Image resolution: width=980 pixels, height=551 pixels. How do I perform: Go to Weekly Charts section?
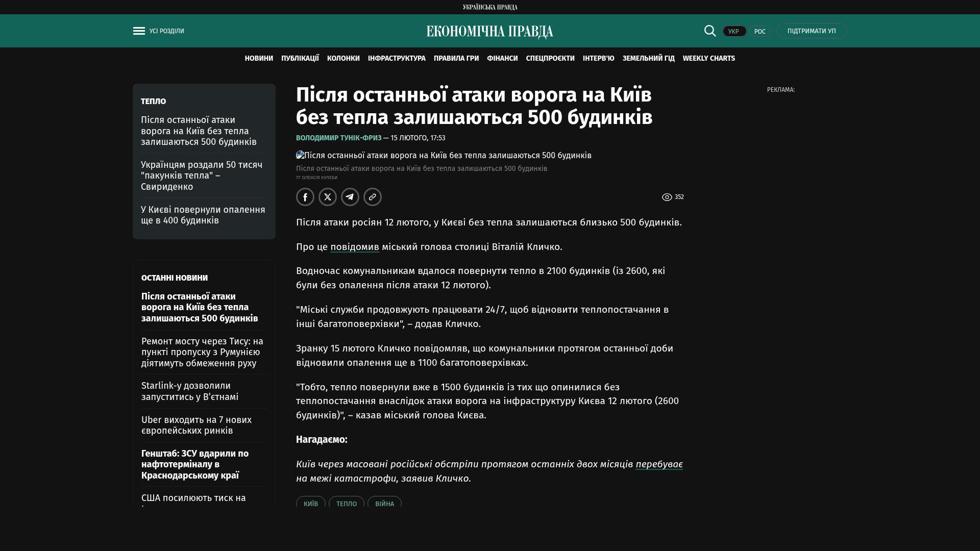point(708,59)
